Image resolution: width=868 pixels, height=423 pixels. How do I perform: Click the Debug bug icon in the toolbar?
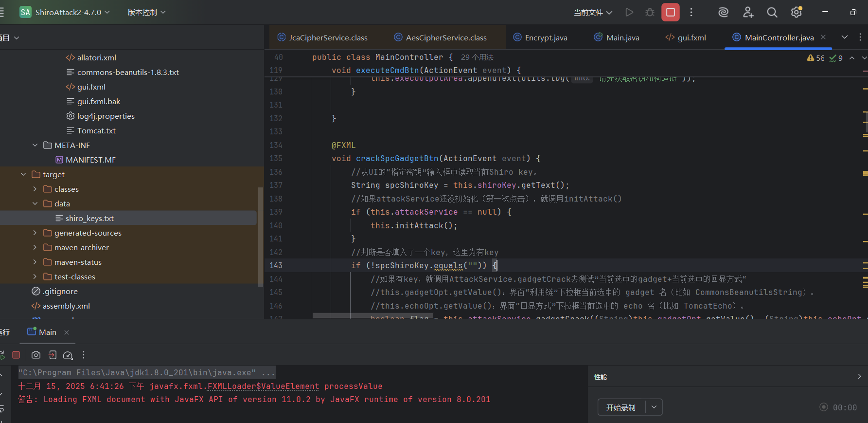pos(650,12)
